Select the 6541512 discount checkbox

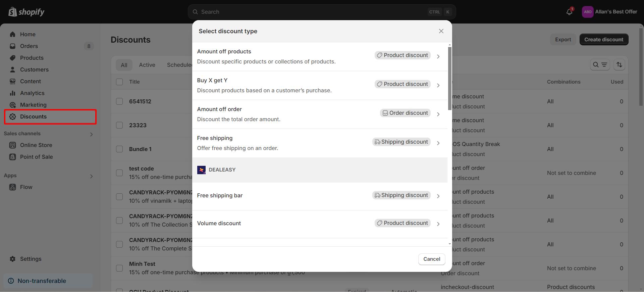[x=119, y=101]
